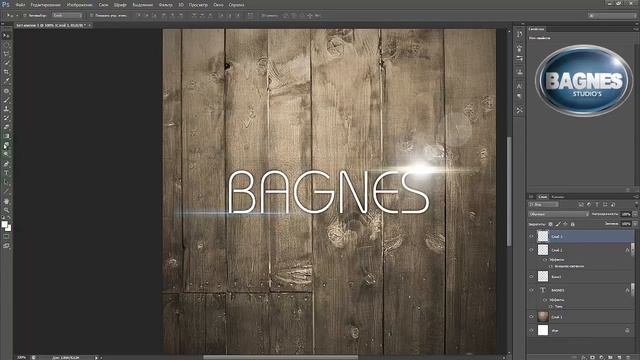Open the Фильтр menu
The image size is (640, 360).
click(165, 5)
